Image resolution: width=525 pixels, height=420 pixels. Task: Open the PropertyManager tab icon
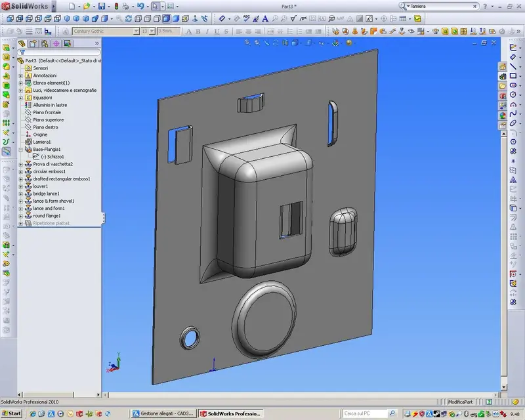[33, 43]
